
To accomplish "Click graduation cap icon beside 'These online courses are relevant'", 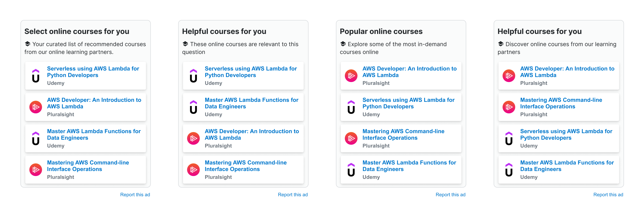I will (x=185, y=44).
